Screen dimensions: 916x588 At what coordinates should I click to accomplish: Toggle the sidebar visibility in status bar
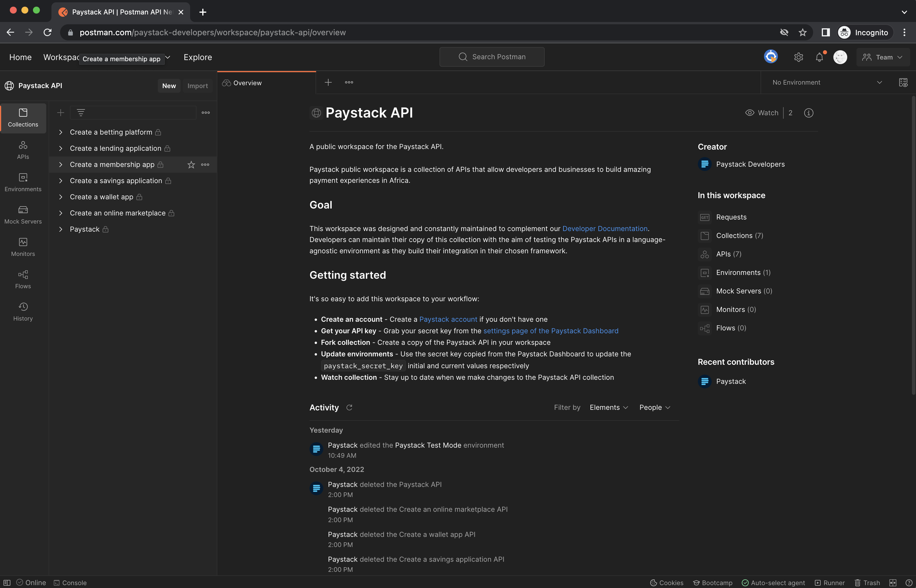pyautogui.click(x=7, y=583)
